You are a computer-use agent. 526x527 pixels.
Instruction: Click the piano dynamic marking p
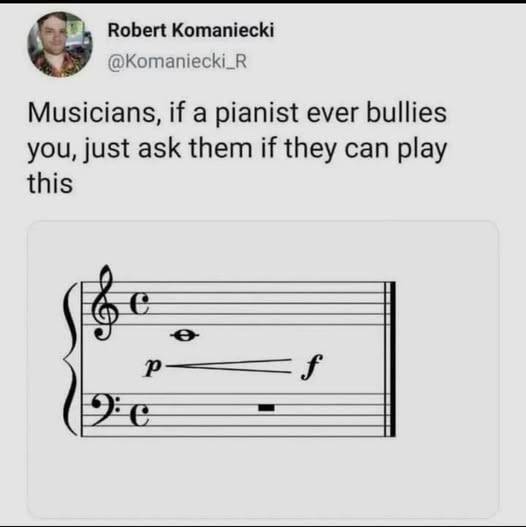coord(153,367)
